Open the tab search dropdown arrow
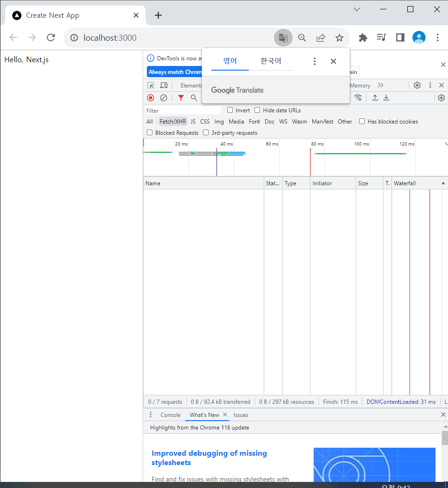Viewport: 448px width, 488px height. point(357,9)
